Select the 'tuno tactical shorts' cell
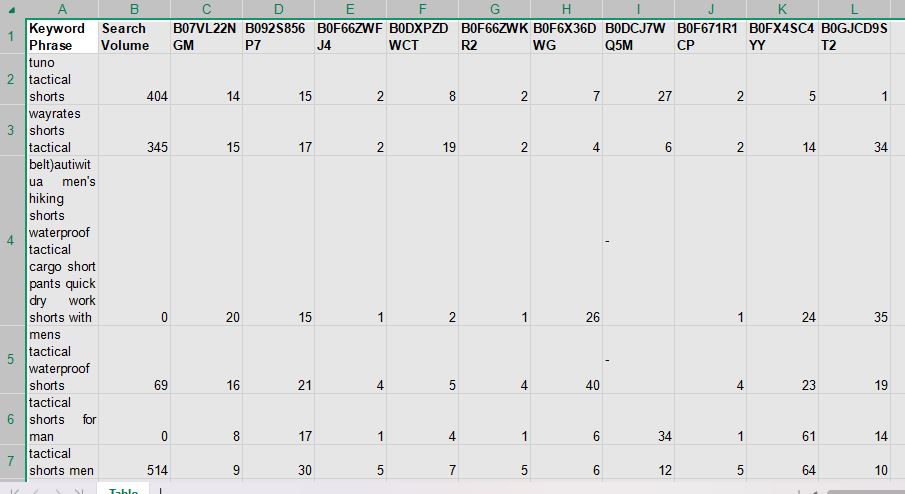The image size is (905, 494). [62, 79]
